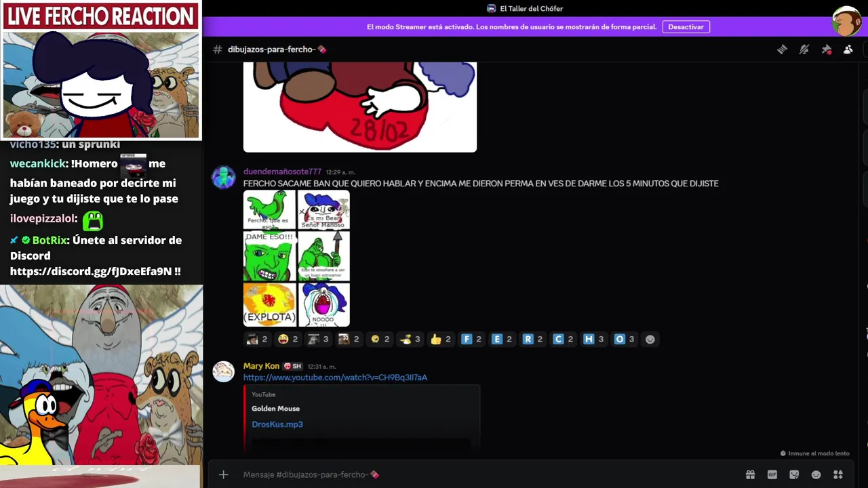Open the (EXPLOTA) explosion comic panel
The image size is (868, 488).
click(x=269, y=305)
